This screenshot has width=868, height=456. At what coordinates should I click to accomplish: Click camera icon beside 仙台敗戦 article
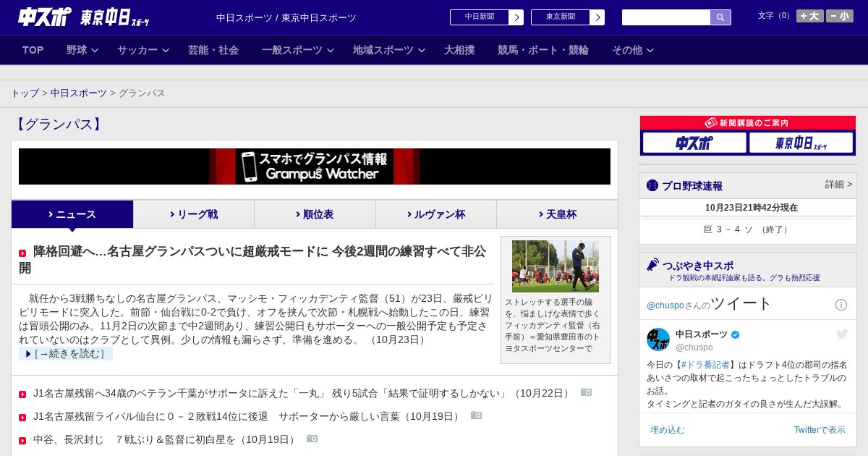(476, 415)
